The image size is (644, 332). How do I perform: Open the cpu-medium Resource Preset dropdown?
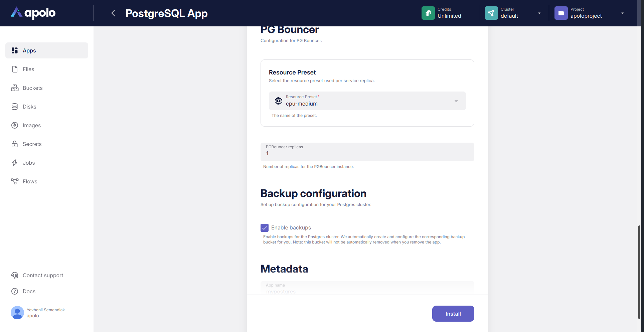(367, 101)
